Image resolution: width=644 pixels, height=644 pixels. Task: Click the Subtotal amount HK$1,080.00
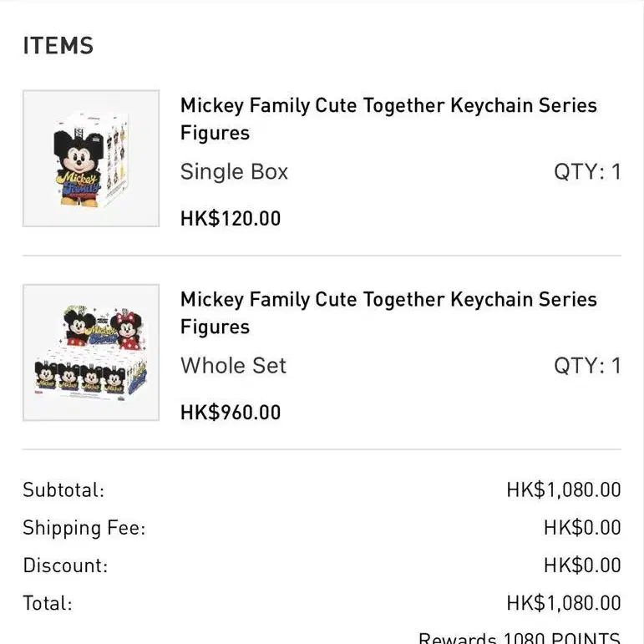tap(563, 490)
